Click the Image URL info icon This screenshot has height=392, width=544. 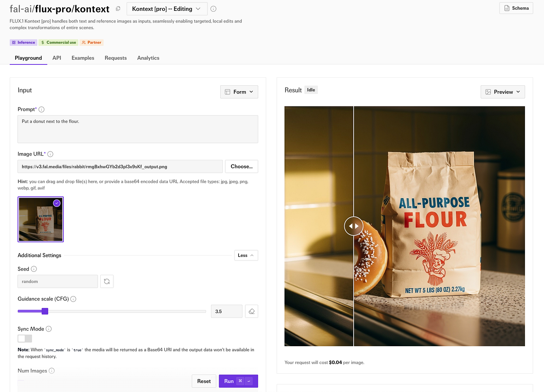[x=50, y=154]
